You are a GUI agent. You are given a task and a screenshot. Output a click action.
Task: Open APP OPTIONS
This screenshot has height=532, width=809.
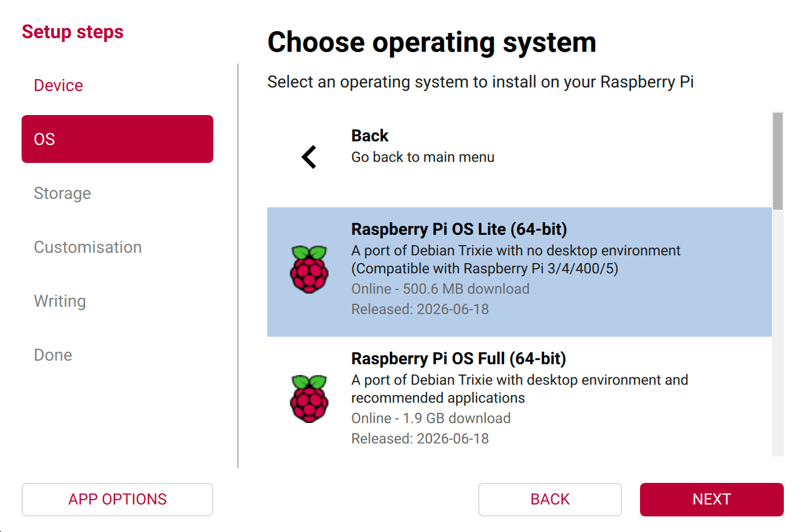[x=117, y=500]
